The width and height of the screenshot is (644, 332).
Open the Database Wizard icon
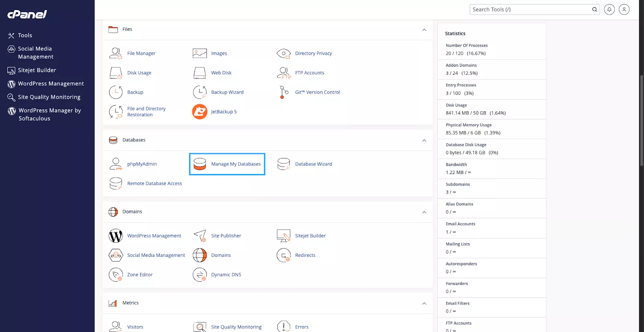click(284, 164)
